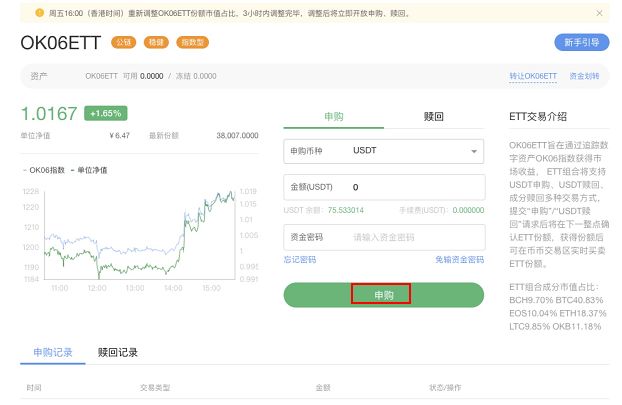Toggle the 单位净值 chart legend

pyautogui.click(x=89, y=170)
